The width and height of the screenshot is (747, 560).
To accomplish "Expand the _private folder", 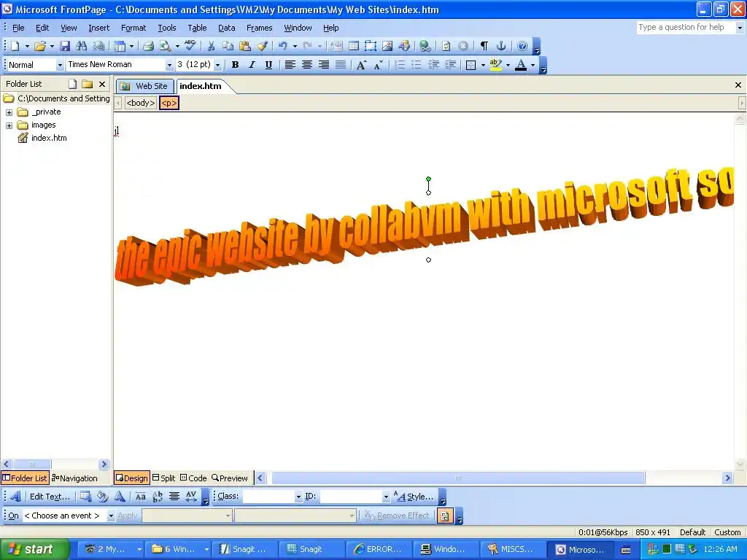I will tap(9, 112).
